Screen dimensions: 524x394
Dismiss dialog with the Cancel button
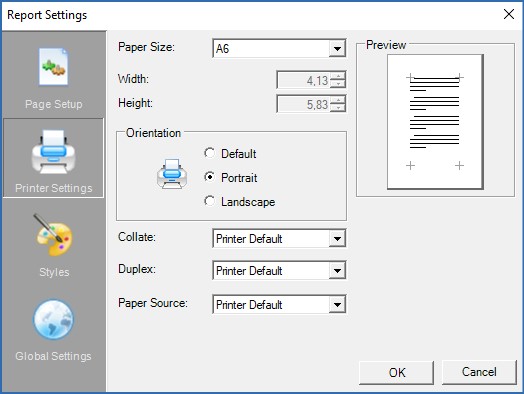(x=479, y=372)
